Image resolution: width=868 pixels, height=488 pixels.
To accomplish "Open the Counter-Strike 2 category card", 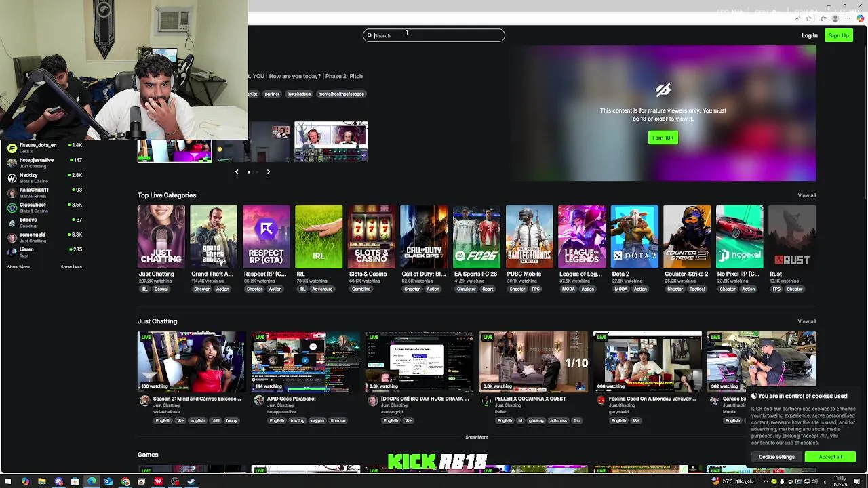I will pos(687,237).
